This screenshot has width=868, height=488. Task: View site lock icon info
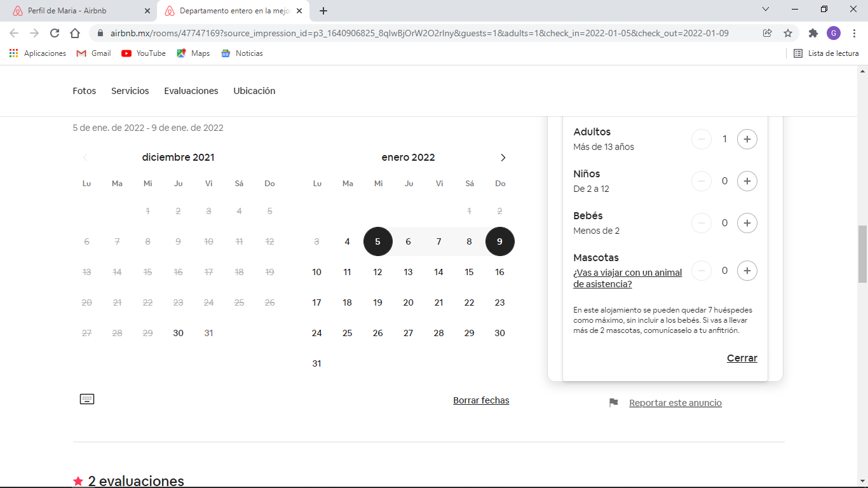click(100, 33)
